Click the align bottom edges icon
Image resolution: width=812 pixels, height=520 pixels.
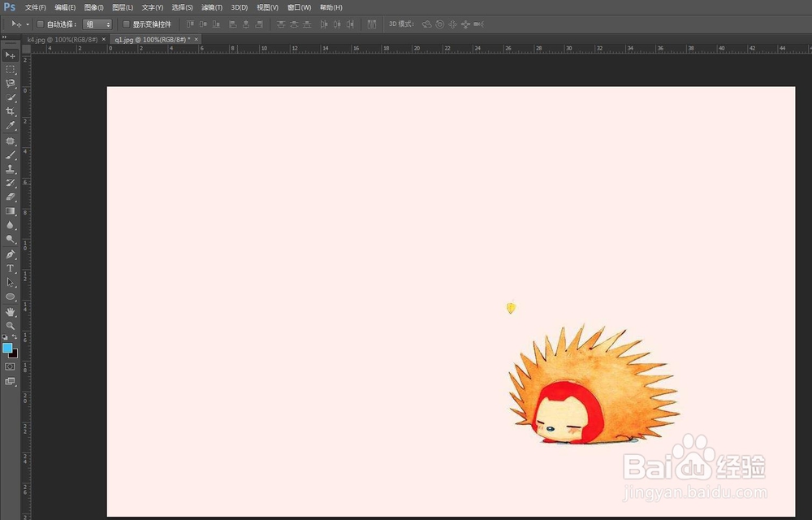tap(217, 24)
